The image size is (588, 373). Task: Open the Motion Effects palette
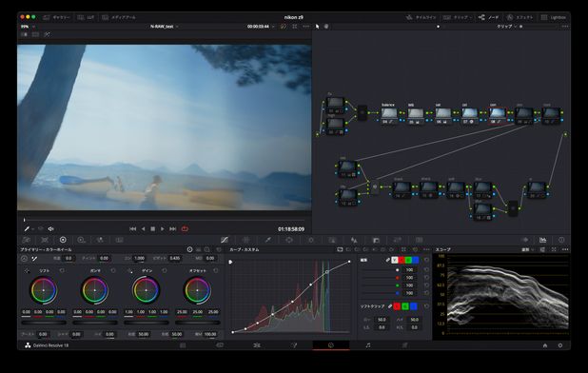119,240
